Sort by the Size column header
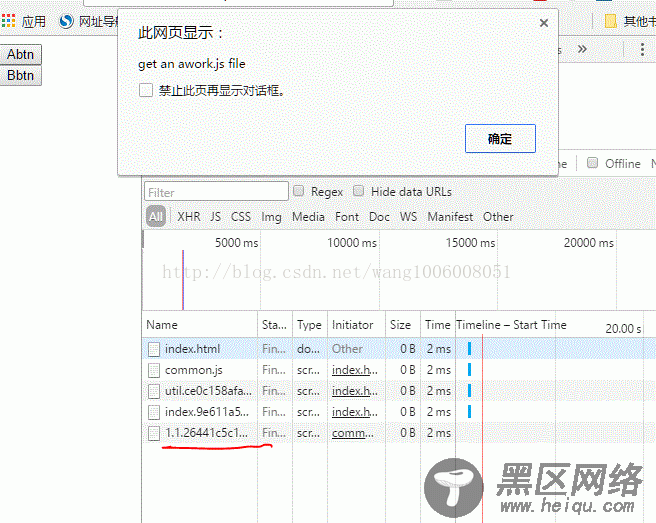The height and width of the screenshot is (523, 656). 403,325
